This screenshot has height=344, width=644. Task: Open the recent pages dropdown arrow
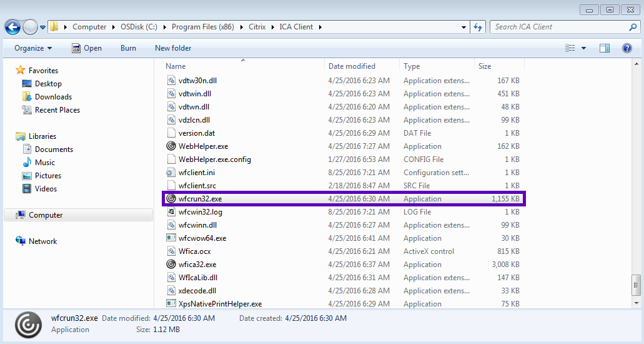pyautogui.click(x=42, y=28)
